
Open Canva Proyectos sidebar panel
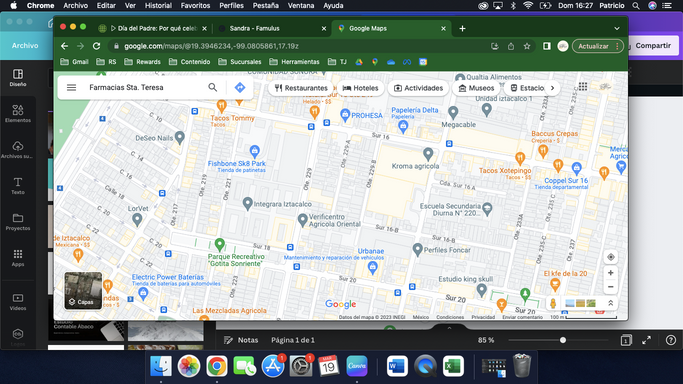(x=18, y=222)
